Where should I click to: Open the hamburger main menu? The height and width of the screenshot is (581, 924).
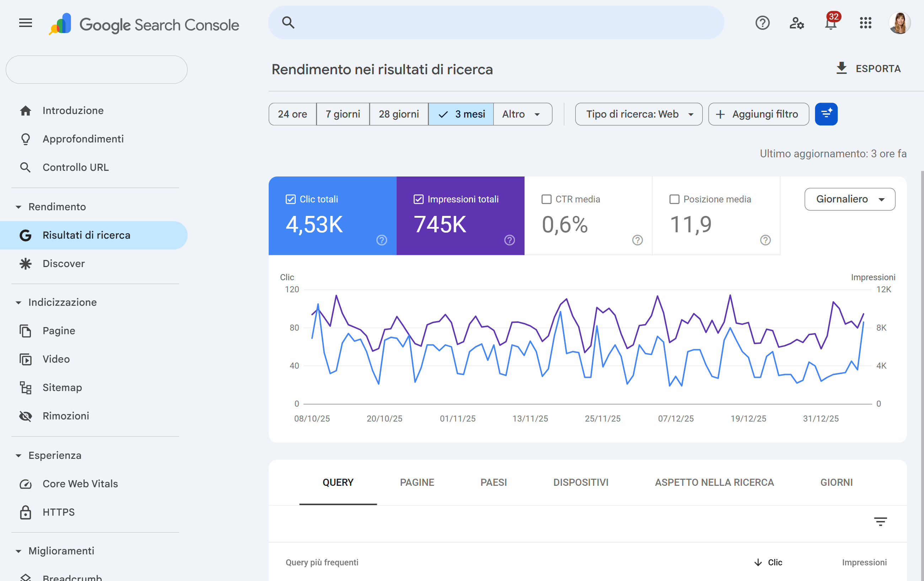coord(25,23)
